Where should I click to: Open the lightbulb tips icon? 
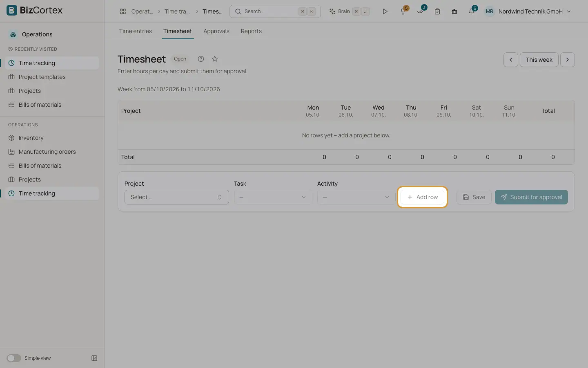[x=403, y=11]
